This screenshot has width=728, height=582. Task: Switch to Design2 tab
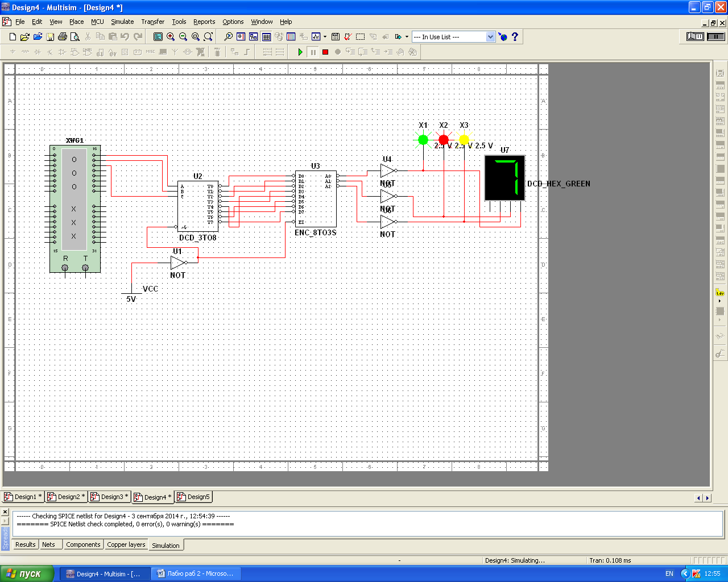(67, 497)
